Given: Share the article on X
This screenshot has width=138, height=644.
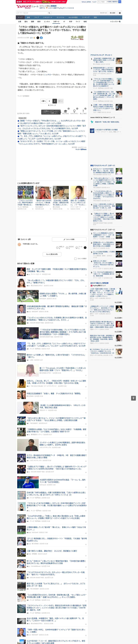Looking at the screenshot, I should [x=38, y=38].
